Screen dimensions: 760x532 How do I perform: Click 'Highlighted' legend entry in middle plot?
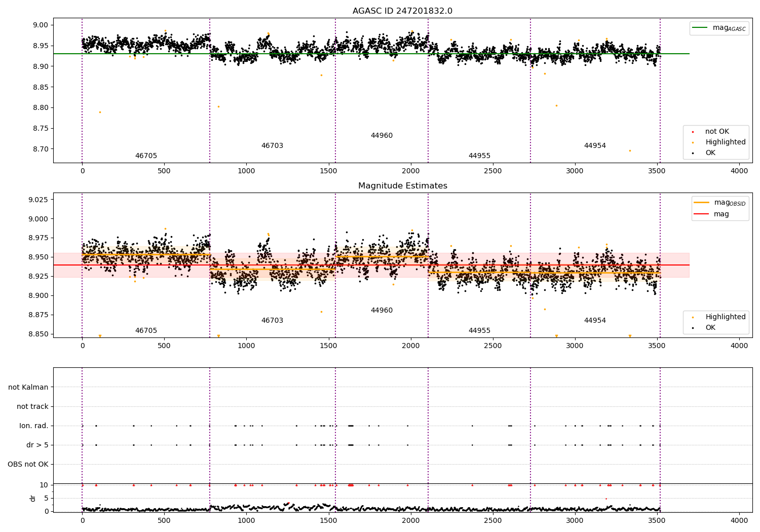click(x=719, y=317)
